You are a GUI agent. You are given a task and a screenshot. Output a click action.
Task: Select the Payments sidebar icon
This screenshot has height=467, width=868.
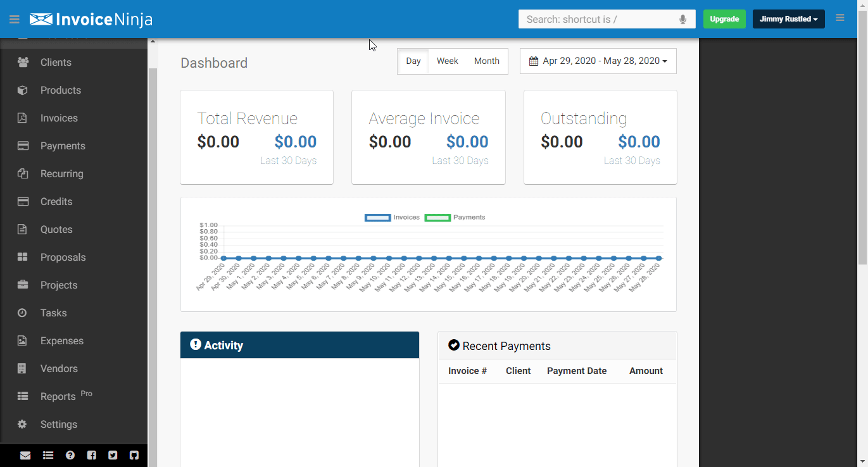(x=22, y=146)
